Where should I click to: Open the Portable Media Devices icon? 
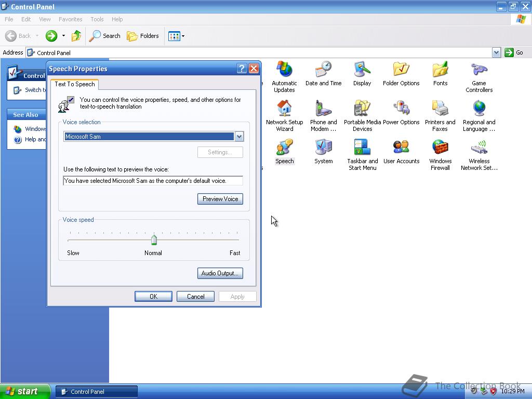point(362,116)
